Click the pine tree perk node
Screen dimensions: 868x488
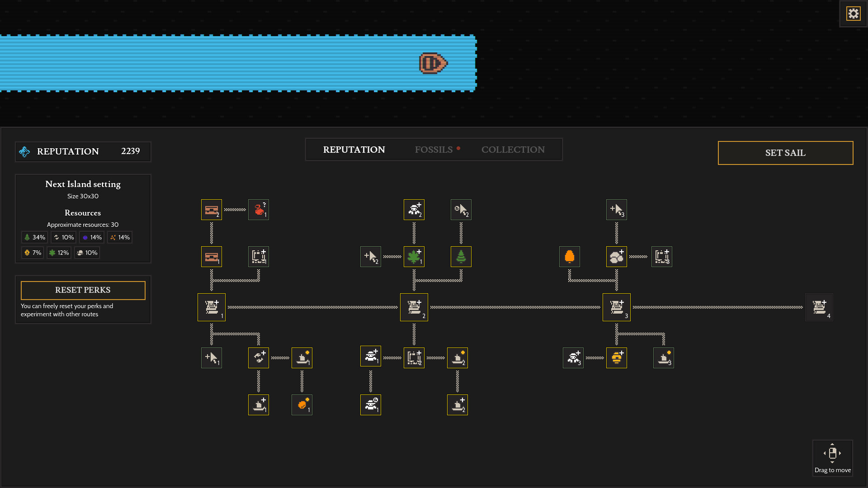pyautogui.click(x=461, y=256)
